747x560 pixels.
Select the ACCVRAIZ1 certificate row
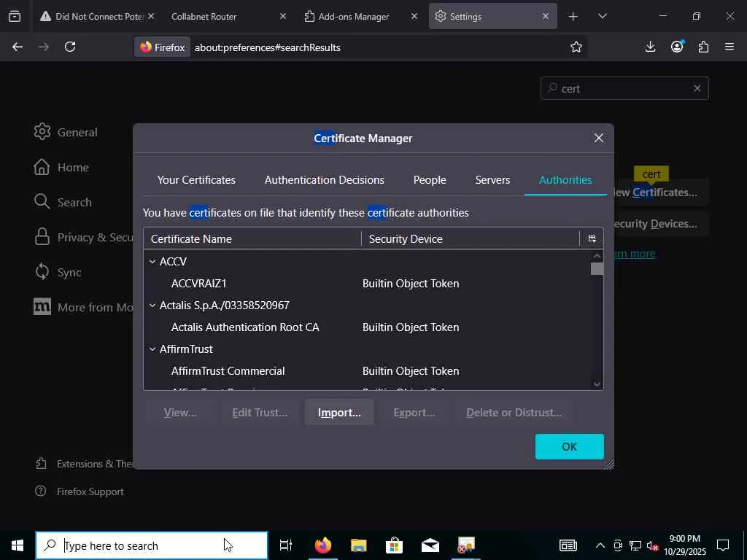[x=368, y=284]
